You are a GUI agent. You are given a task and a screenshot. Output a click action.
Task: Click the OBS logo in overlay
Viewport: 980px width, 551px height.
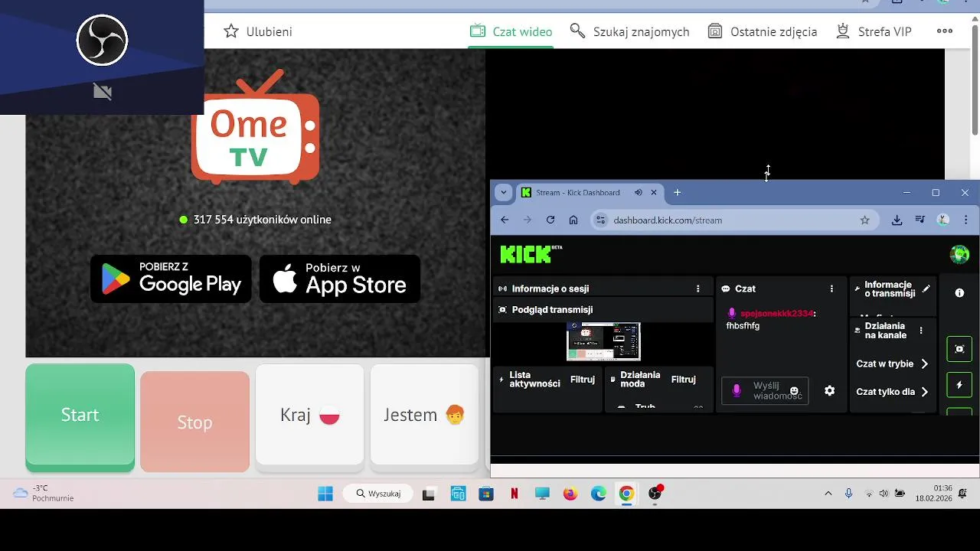(102, 40)
